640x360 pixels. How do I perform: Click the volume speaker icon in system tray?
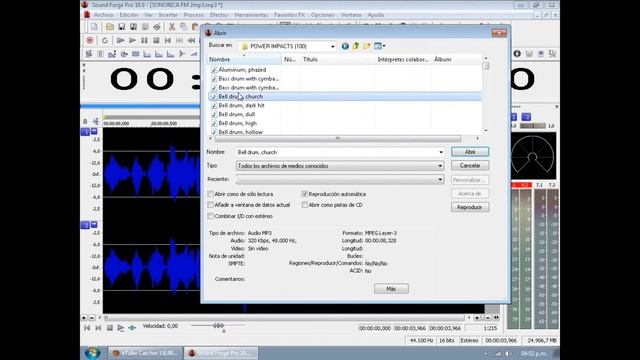507,353
